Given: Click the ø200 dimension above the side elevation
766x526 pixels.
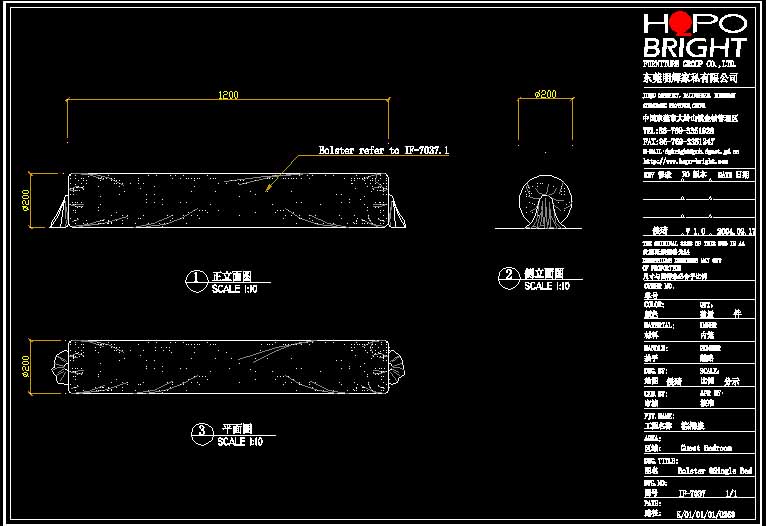Looking at the screenshot, I should pyautogui.click(x=546, y=94).
